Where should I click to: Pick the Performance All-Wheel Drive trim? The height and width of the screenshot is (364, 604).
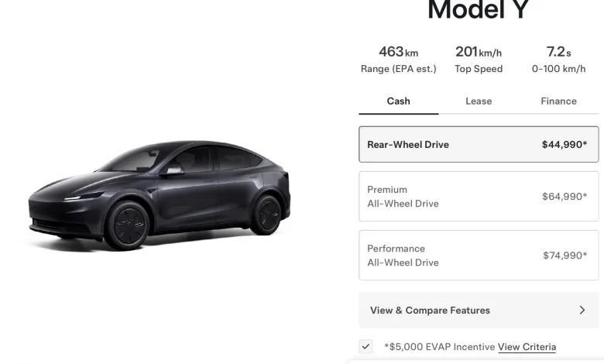[479, 256]
